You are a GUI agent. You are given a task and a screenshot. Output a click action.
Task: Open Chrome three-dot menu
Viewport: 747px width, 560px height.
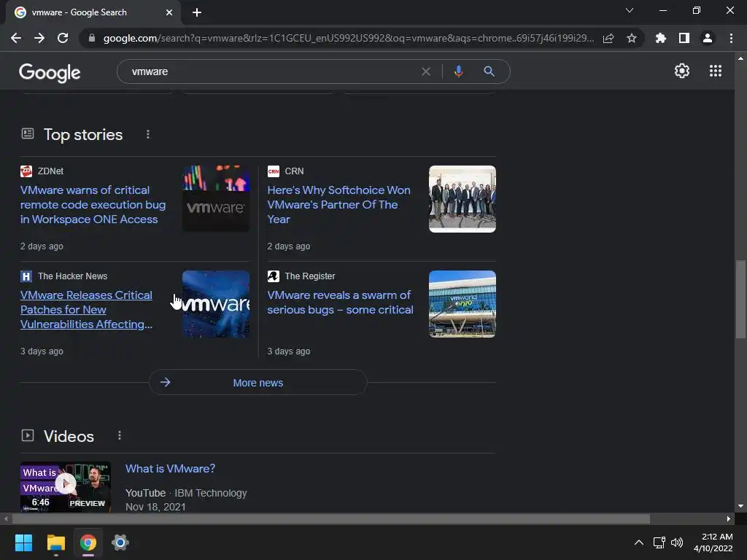coord(731,38)
